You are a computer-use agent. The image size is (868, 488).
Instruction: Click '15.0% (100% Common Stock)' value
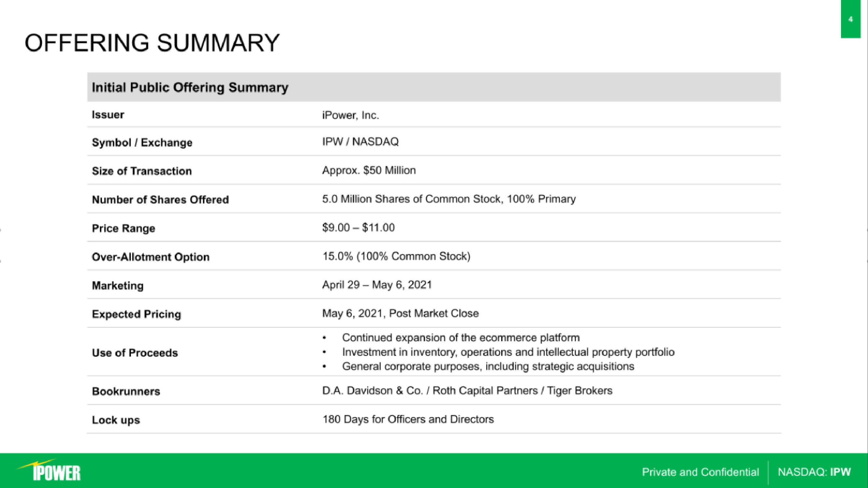tap(396, 256)
